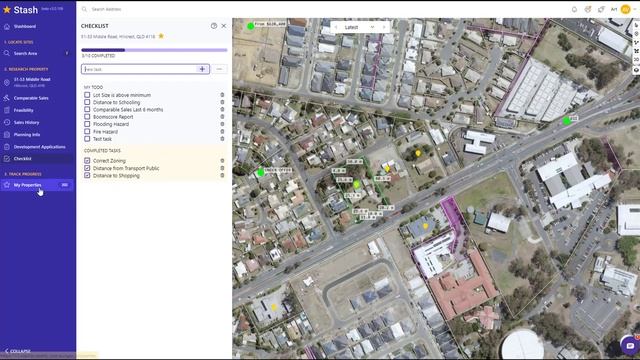Screen dimensions: 640x360
Task: Select the pointer map tool
Action: (x=636, y=25)
